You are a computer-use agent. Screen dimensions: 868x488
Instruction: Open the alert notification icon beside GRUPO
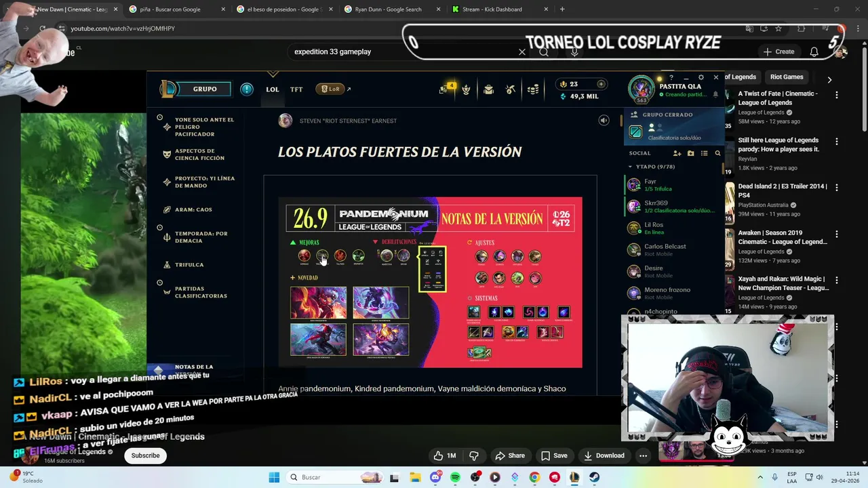(x=247, y=89)
